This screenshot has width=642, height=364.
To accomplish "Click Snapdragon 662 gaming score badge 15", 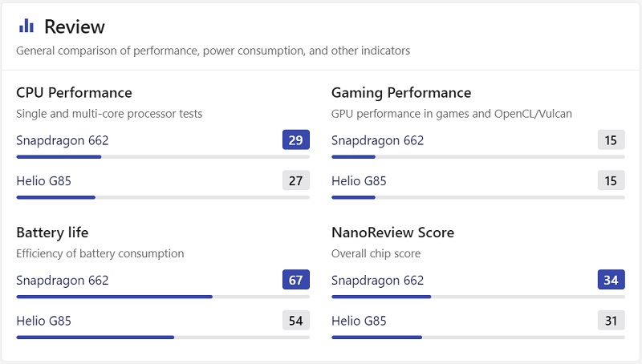I will [612, 140].
